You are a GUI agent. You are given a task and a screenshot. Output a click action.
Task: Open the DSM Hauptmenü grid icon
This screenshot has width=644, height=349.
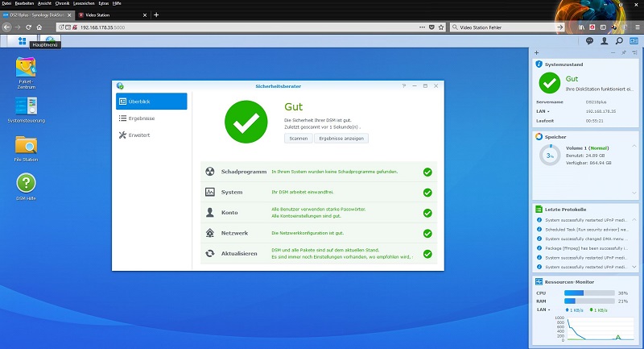pyautogui.click(x=22, y=40)
